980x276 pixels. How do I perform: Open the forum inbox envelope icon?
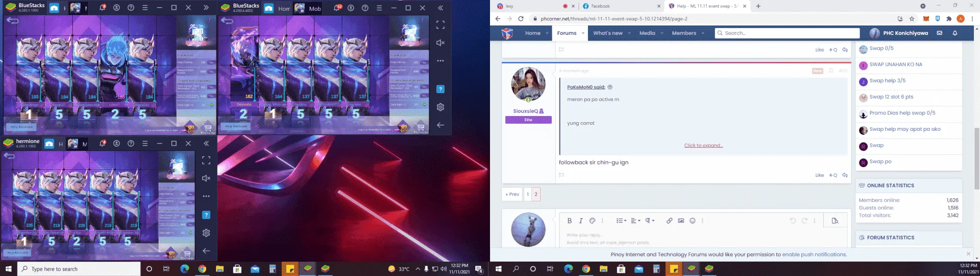tap(939, 33)
